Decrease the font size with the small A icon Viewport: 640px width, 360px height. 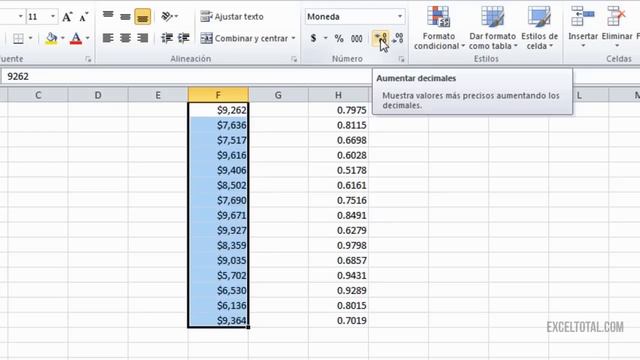[x=83, y=17]
